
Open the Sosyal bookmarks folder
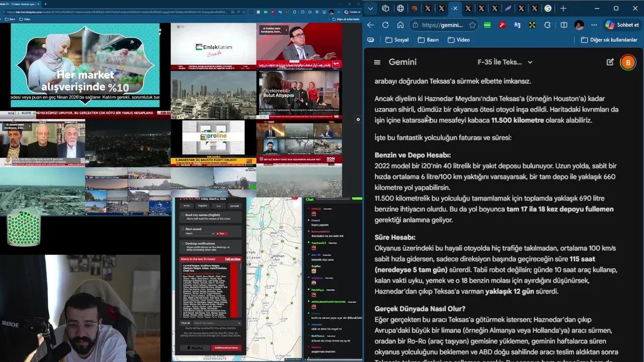[397, 40]
